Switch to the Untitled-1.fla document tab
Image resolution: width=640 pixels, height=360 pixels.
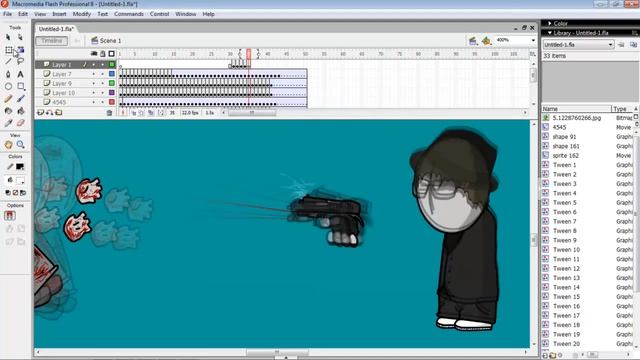(56, 29)
